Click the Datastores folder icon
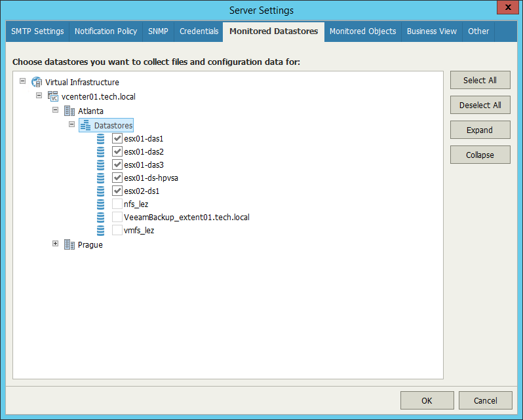 click(x=85, y=125)
